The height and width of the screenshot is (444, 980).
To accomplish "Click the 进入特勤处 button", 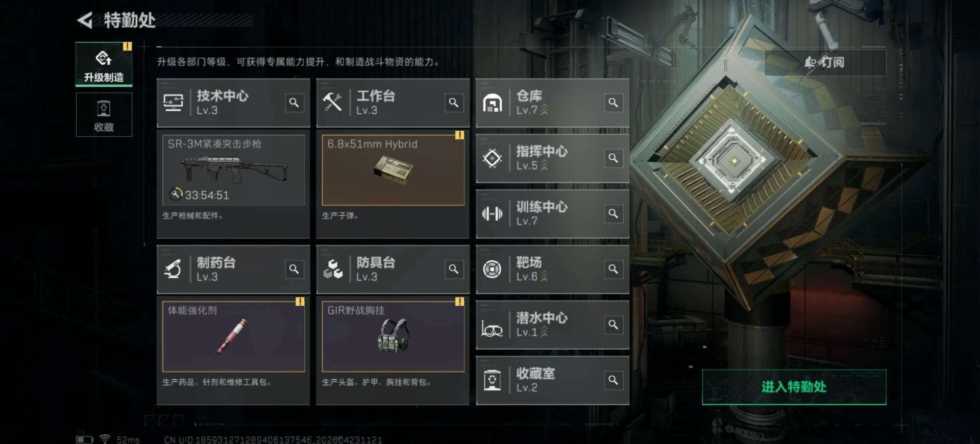I will point(794,387).
